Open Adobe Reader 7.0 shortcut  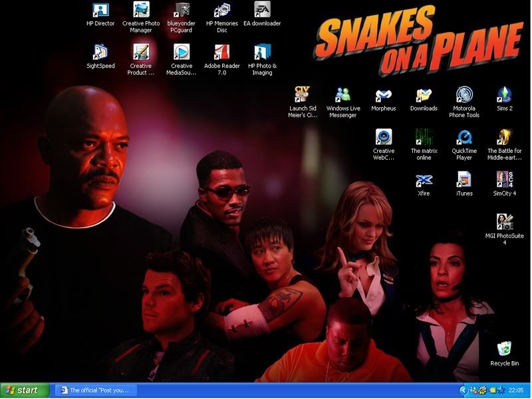[x=221, y=52]
